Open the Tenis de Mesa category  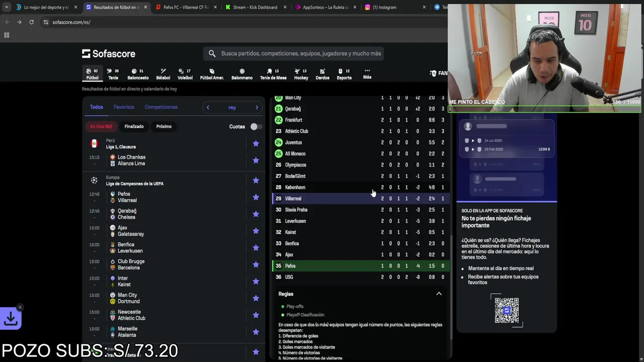tap(273, 74)
